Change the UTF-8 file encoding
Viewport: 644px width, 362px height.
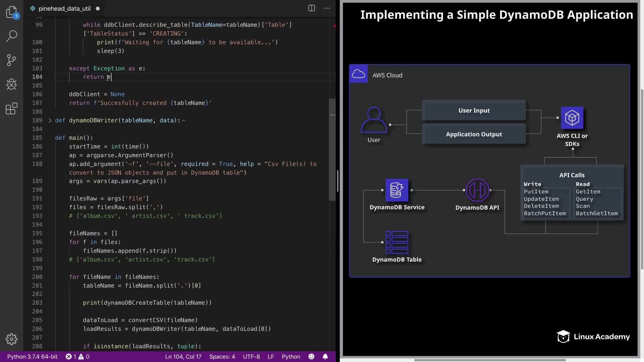point(251,356)
